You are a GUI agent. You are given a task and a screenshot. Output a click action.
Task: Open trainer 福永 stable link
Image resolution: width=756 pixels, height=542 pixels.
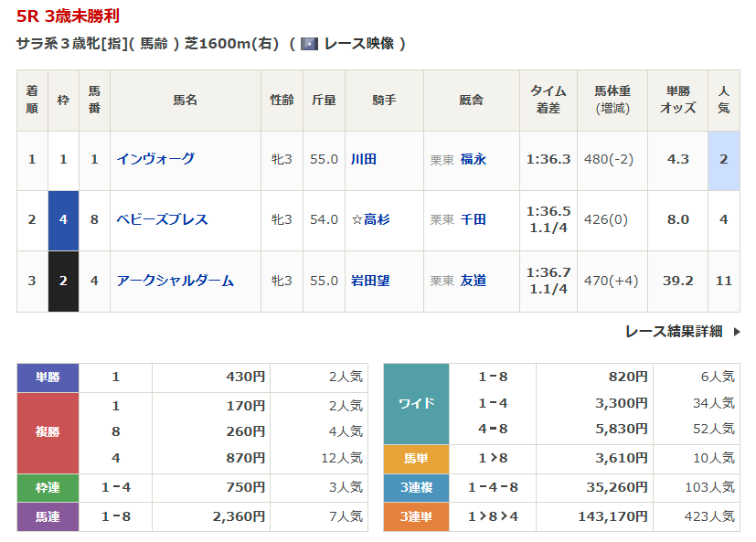[474, 159]
